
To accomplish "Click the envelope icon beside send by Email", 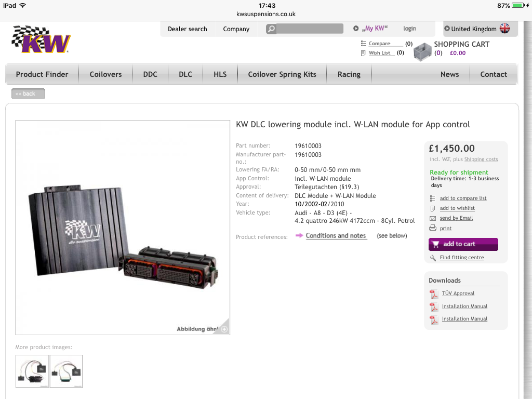I will click(433, 218).
